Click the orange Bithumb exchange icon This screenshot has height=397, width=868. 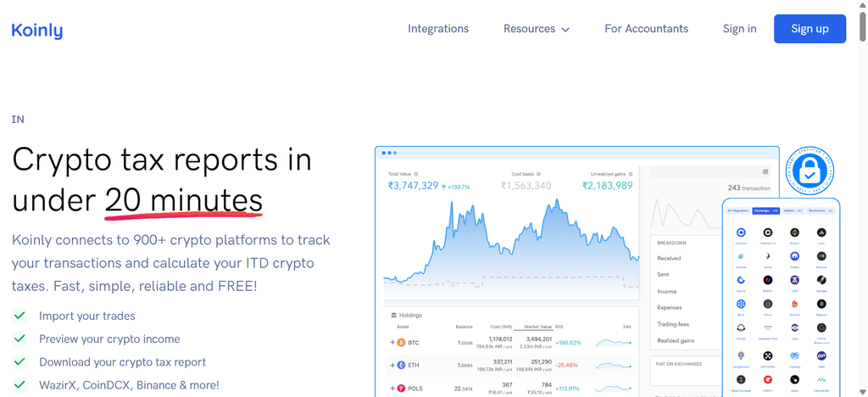click(795, 304)
